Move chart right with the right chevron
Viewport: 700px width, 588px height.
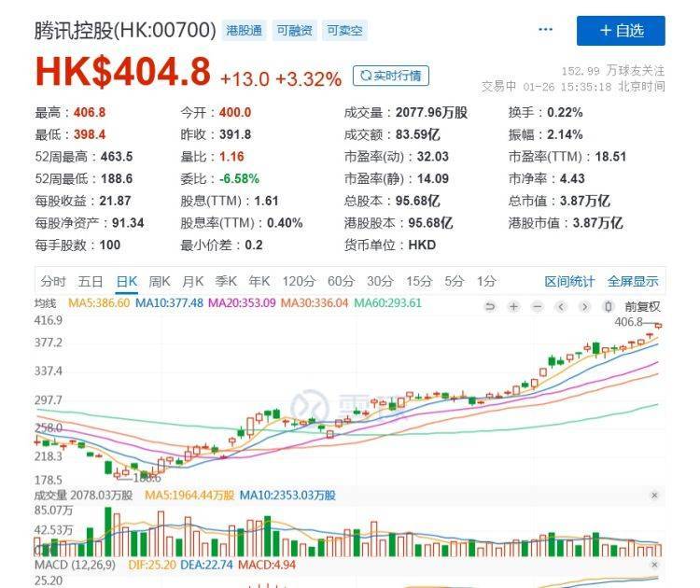point(584,306)
